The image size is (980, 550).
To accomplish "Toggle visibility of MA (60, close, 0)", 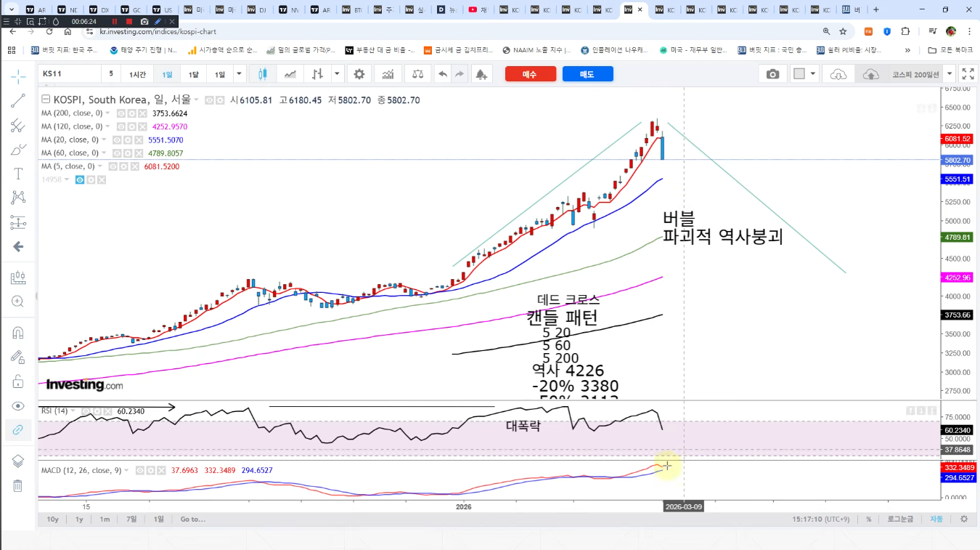I will (116, 153).
